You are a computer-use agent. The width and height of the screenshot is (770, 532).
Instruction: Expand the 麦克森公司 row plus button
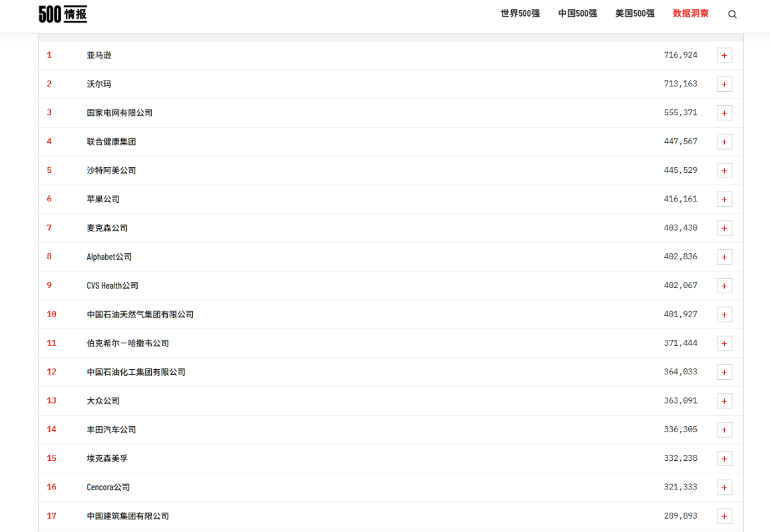[724, 228]
